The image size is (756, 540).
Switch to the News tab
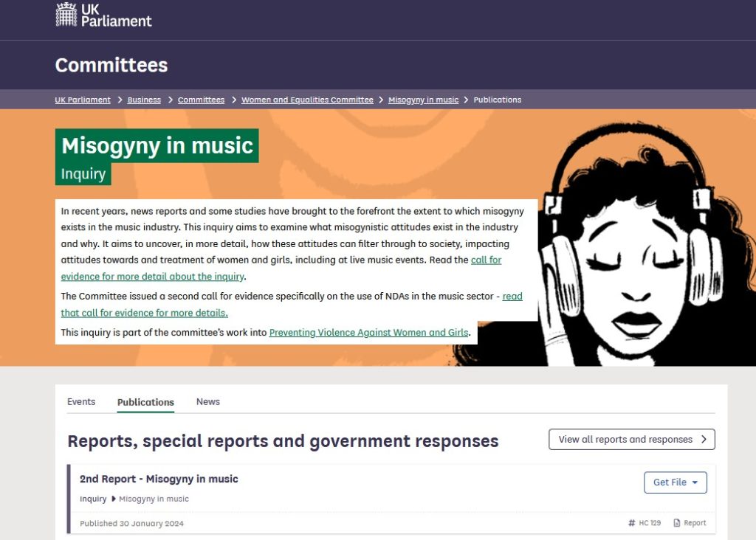pos(207,402)
